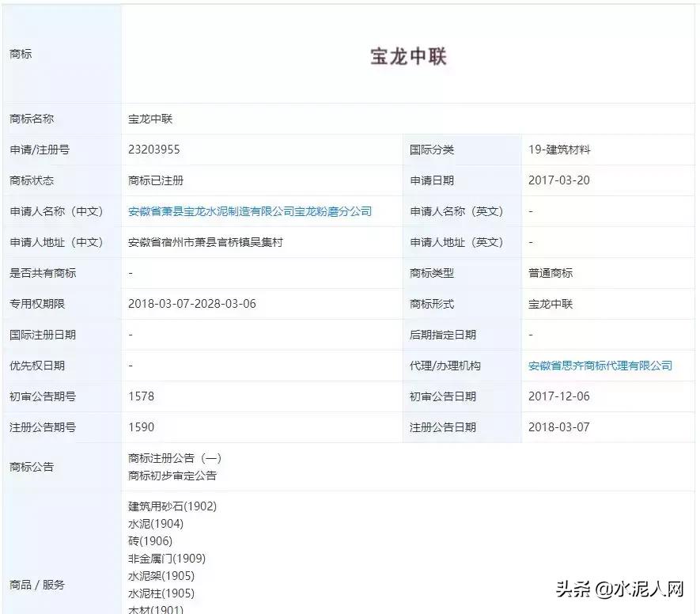The image size is (700, 614).
Task: Click the 国际注册日期 label
Action: (43, 335)
